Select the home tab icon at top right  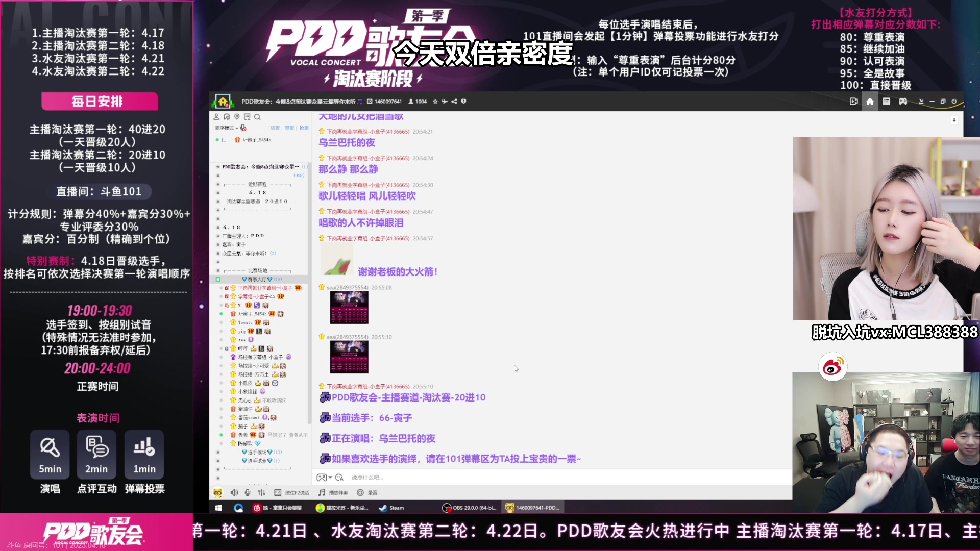(870, 102)
